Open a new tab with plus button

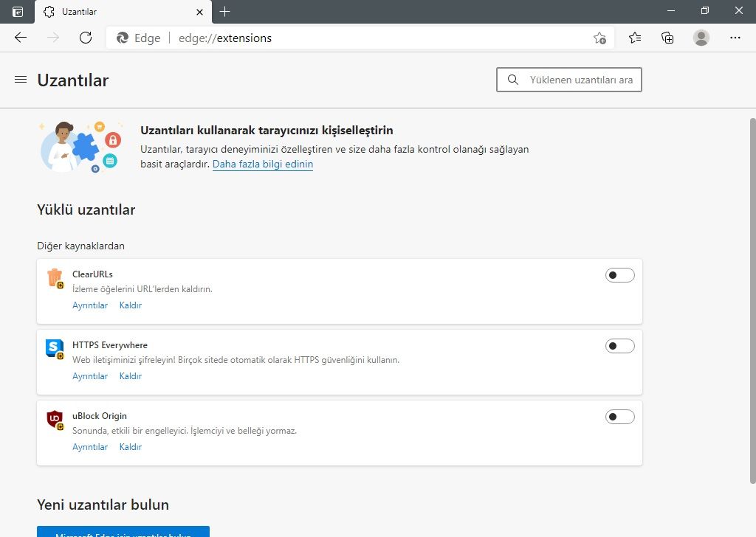click(x=224, y=12)
